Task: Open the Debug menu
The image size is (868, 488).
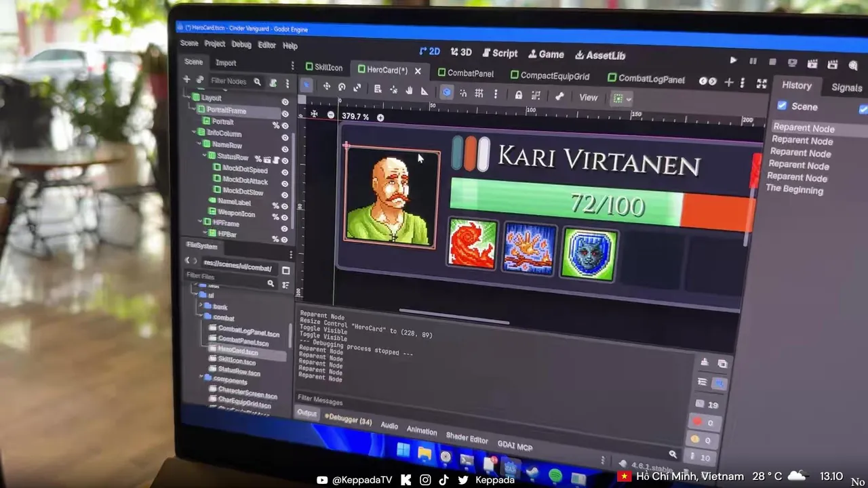Action: click(x=241, y=45)
